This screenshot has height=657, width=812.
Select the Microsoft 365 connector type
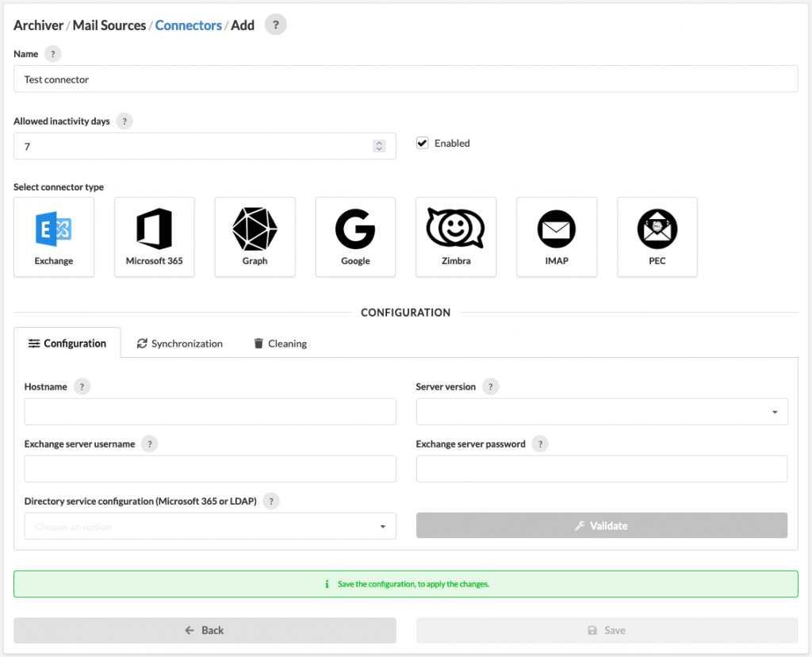155,236
